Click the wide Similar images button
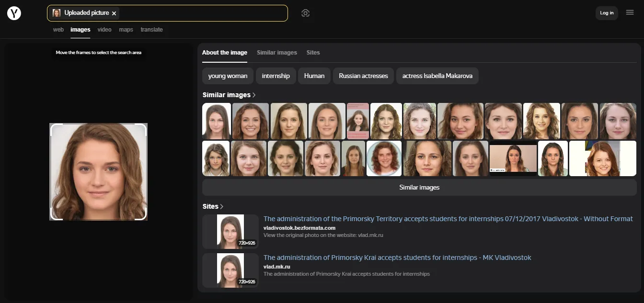Image resolution: width=644 pixels, height=303 pixels. point(419,187)
